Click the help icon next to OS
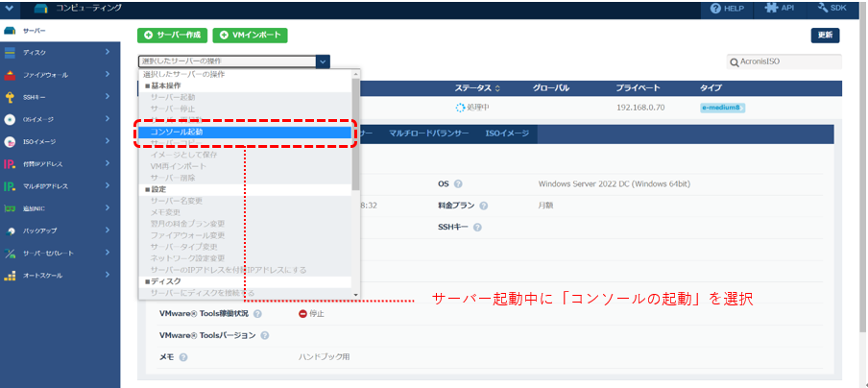Image resolution: width=868 pixels, height=388 pixels. pyautogui.click(x=458, y=183)
